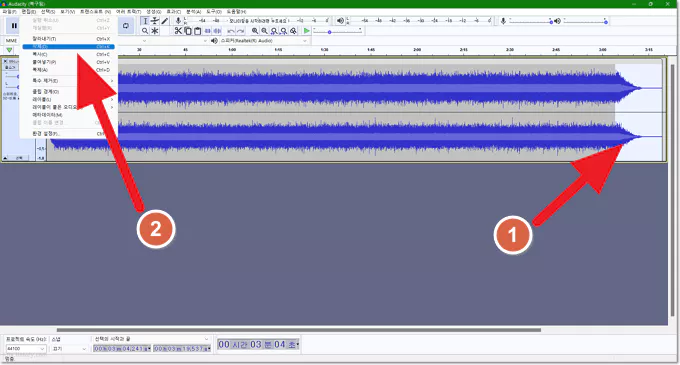The height and width of the screenshot is (365, 680).
Task: Choose 환경 설정 preferences entry
Action: coord(69,134)
